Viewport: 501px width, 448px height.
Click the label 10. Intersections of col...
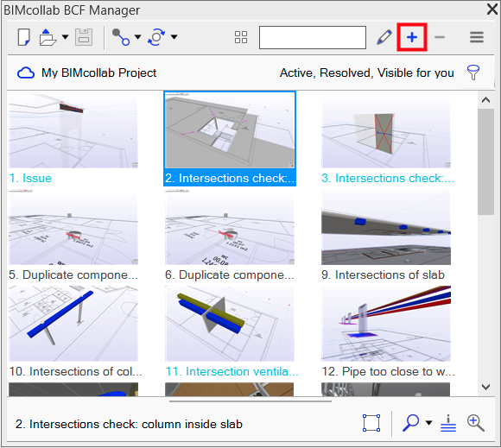(75, 371)
